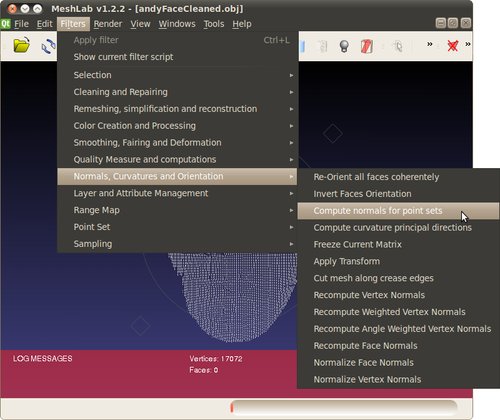Choose Invert Faces Orientation
This screenshot has width=500, height=420.
click(x=398, y=194)
